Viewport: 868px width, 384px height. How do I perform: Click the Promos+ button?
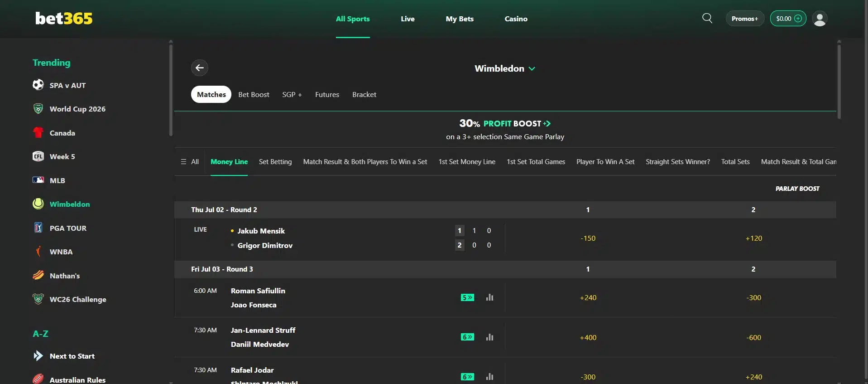click(x=745, y=19)
